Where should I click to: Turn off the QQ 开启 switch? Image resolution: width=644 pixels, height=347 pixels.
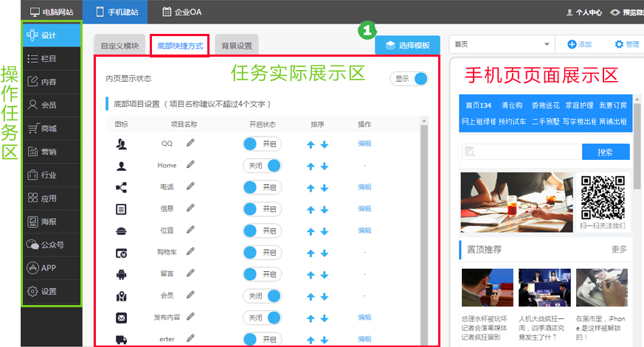pyautogui.click(x=263, y=144)
